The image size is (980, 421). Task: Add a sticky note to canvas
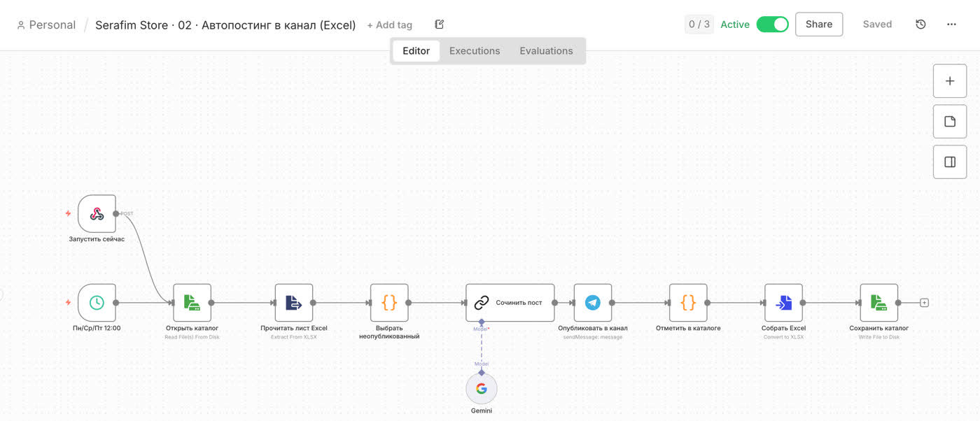950,122
